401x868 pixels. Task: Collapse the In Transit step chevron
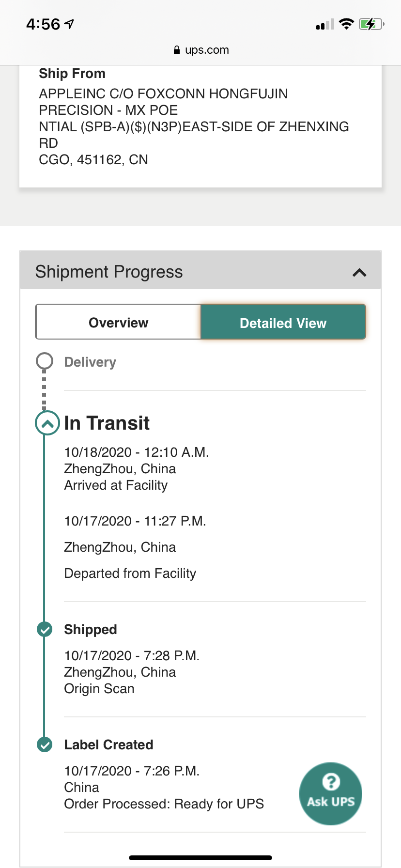47,423
